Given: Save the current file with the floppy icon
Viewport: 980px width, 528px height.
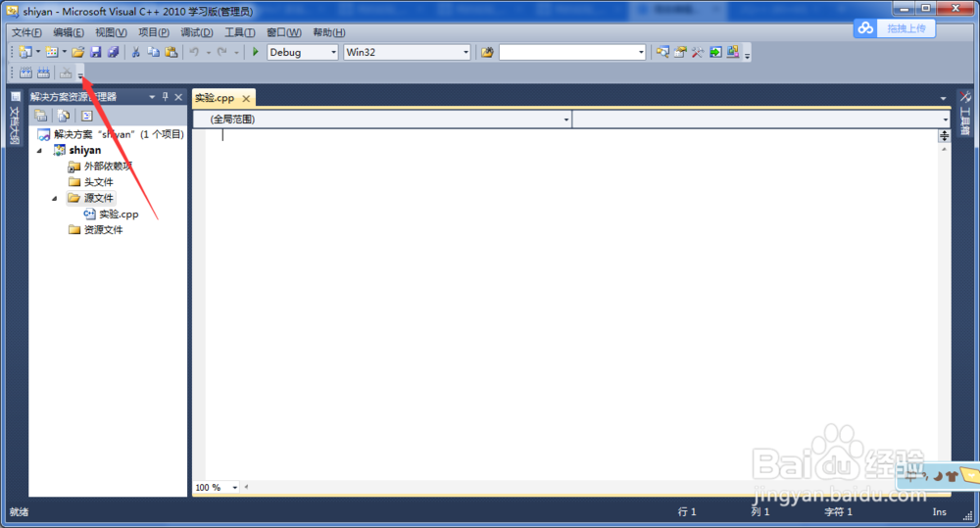Looking at the screenshot, I should coord(96,53).
